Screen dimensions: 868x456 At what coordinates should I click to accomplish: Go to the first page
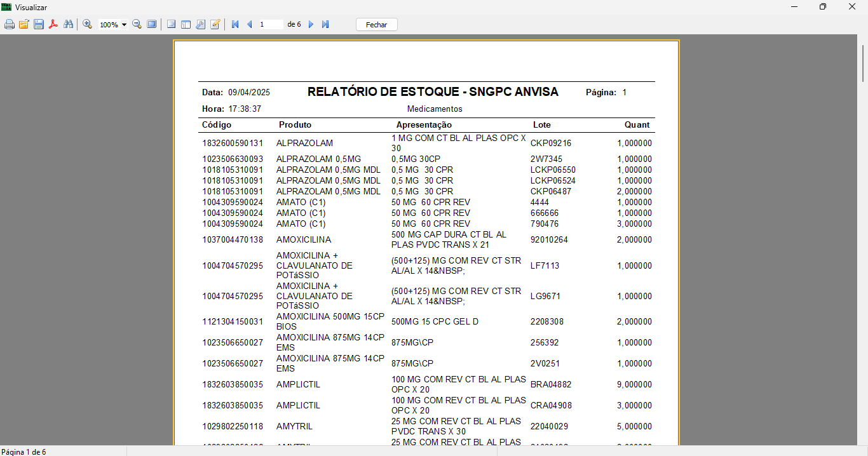235,25
